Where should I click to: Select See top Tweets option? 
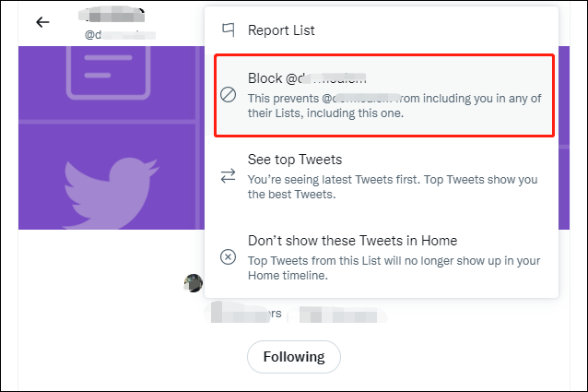point(382,176)
